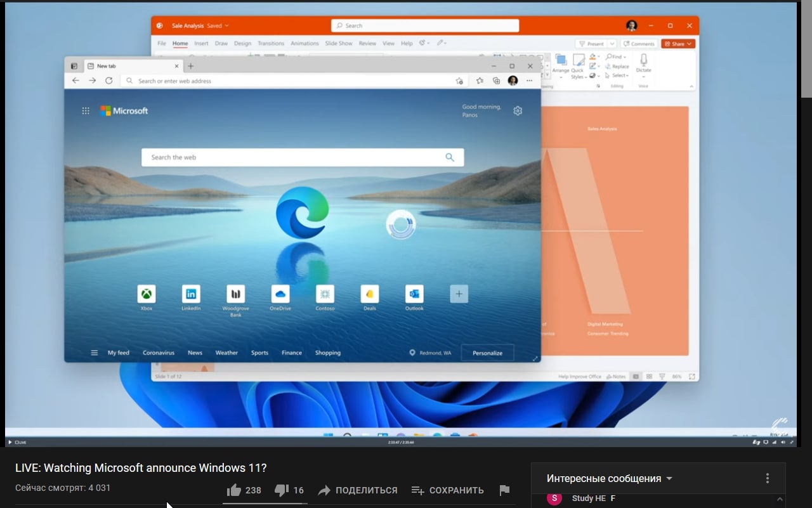
Task: Open Edge collections icon
Action: click(496, 81)
